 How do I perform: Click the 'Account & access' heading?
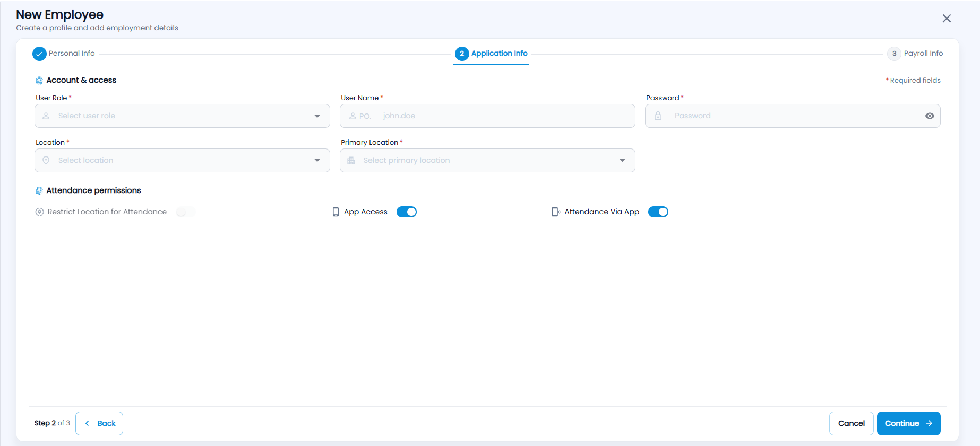(x=81, y=80)
